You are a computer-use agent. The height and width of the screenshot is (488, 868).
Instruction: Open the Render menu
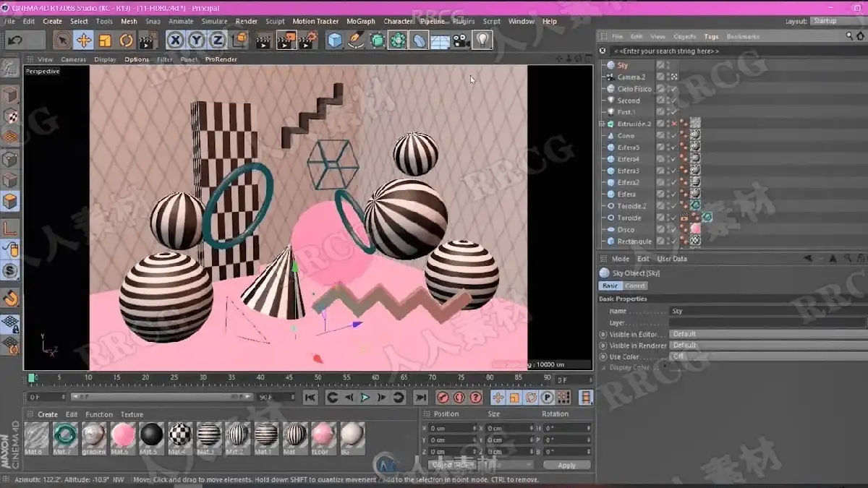247,22
